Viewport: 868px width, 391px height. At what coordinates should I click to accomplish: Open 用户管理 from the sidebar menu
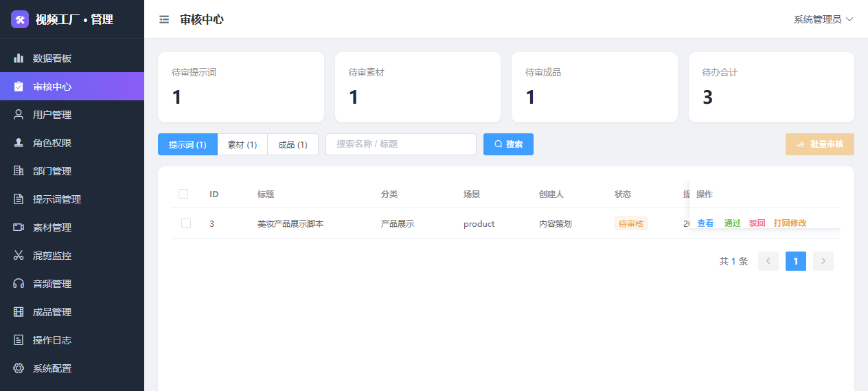(x=72, y=115)
